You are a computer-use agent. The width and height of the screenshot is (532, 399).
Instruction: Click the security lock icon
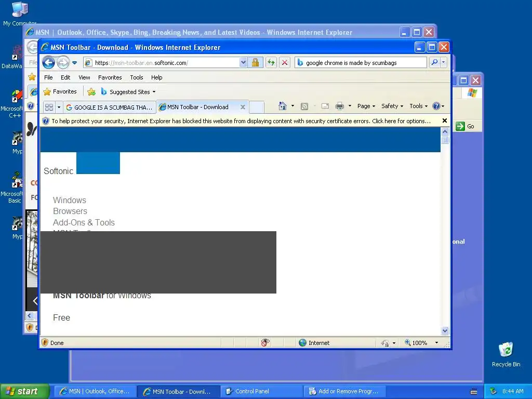(255, 62)
